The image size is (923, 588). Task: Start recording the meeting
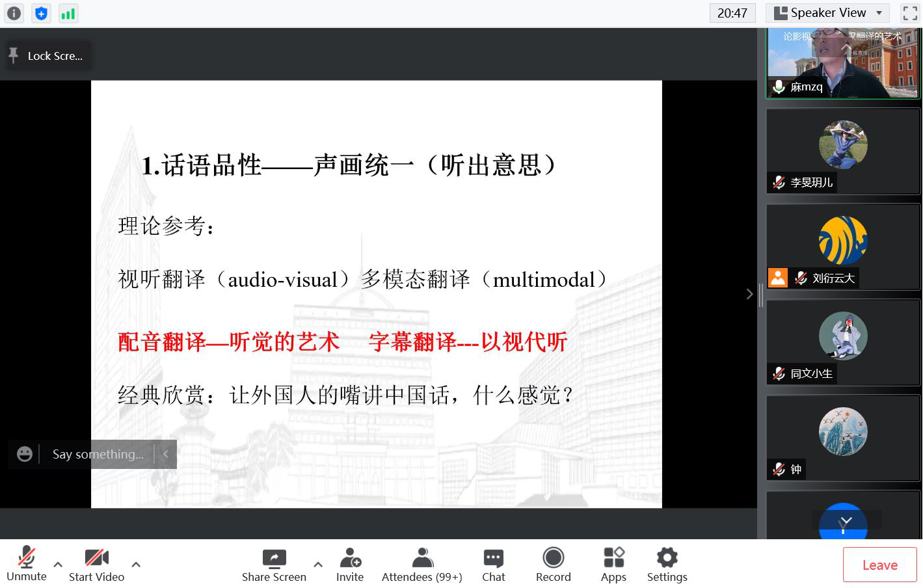pyautogui.click(x=553, y=564)
